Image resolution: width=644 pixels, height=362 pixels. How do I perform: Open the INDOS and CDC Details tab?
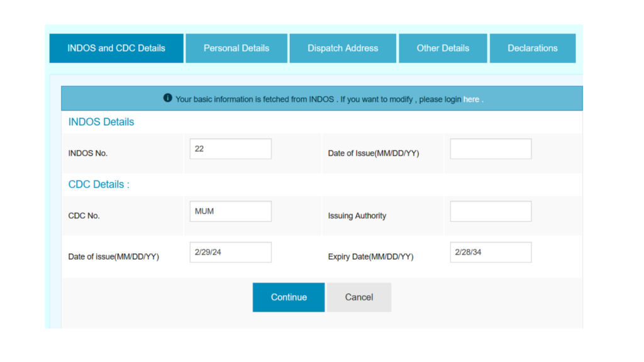(116, 48)
